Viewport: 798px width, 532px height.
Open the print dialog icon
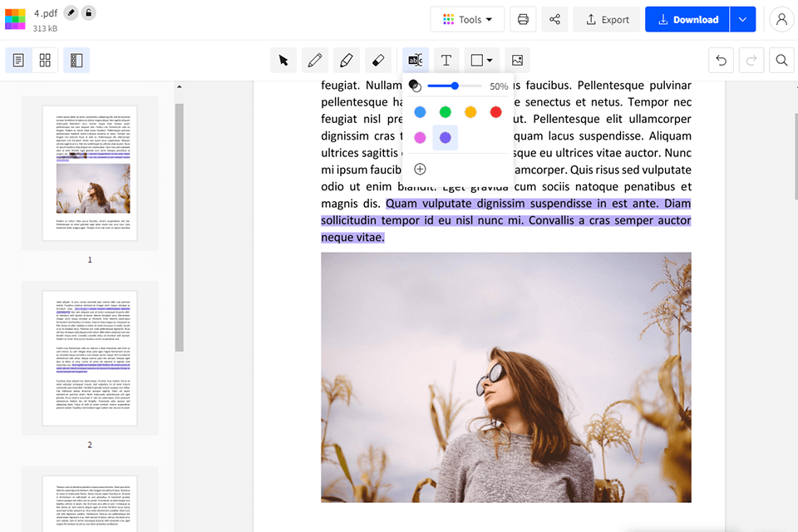pyautogui.click(x=523, y=19)
